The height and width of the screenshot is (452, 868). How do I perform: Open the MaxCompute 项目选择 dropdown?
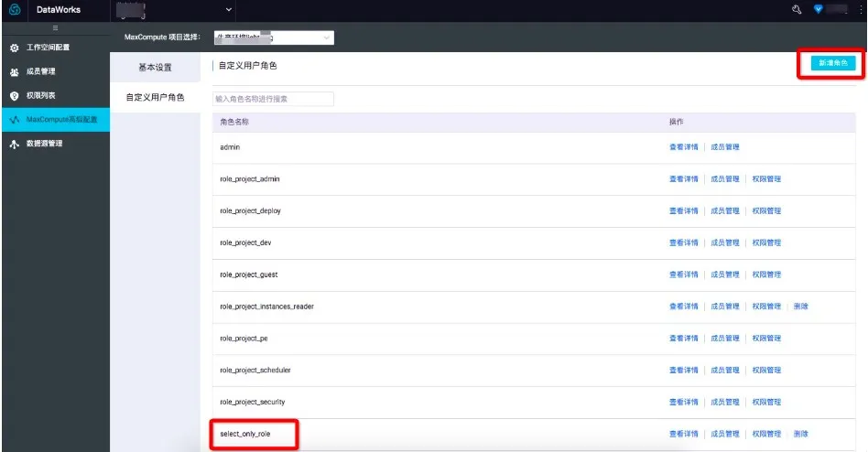tap(274, 38)
